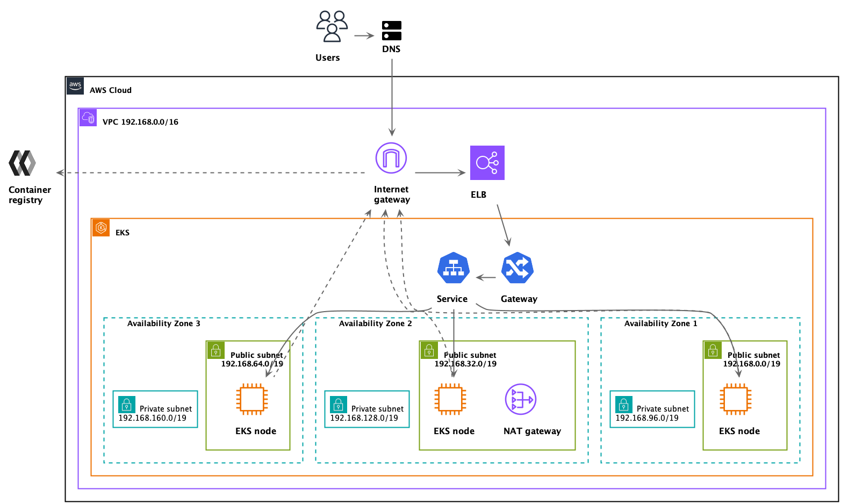
Task: Click the 'Availability Zone 2' heading
Action: (376, 323)
